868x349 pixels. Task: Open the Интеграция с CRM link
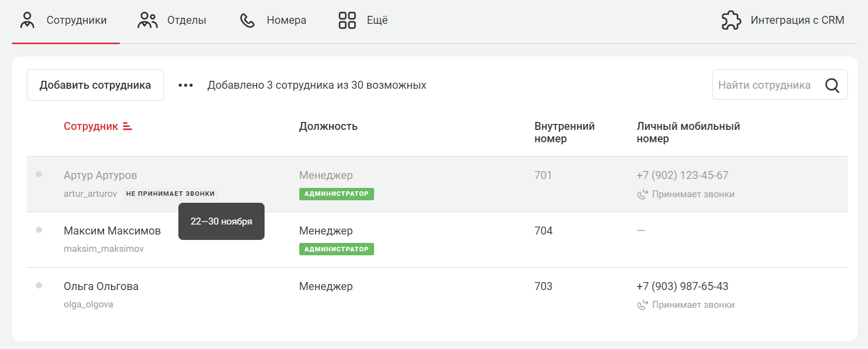tap(797, 20)
